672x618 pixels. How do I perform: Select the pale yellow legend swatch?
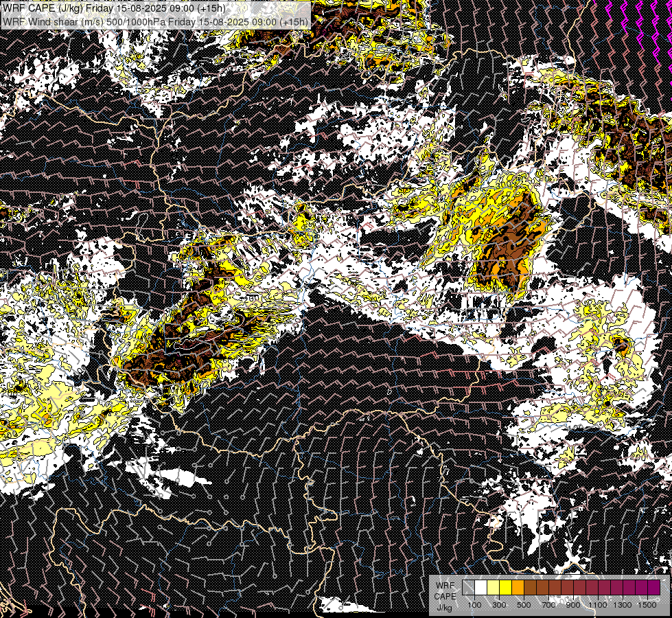pos(494,588)
